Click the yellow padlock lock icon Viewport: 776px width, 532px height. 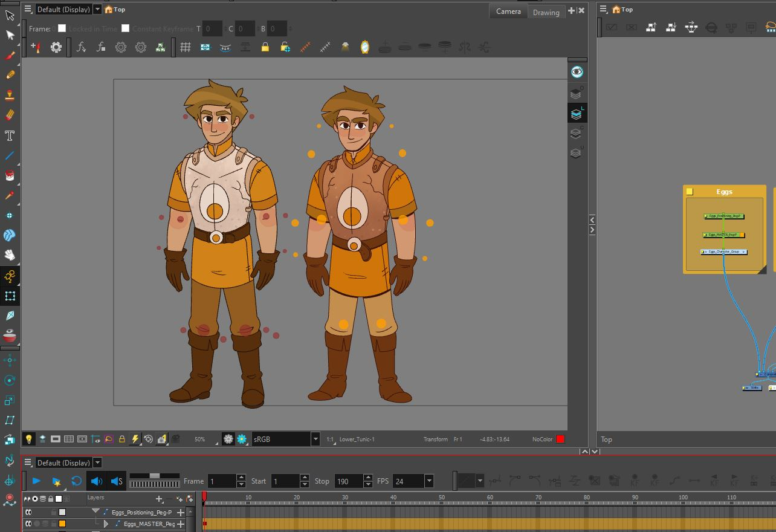[x=265, y=47]
